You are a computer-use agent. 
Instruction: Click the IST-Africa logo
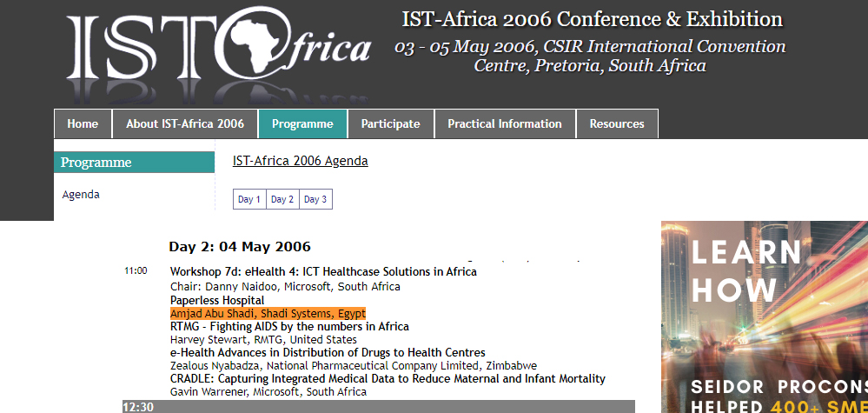click(x=219, y=52)
